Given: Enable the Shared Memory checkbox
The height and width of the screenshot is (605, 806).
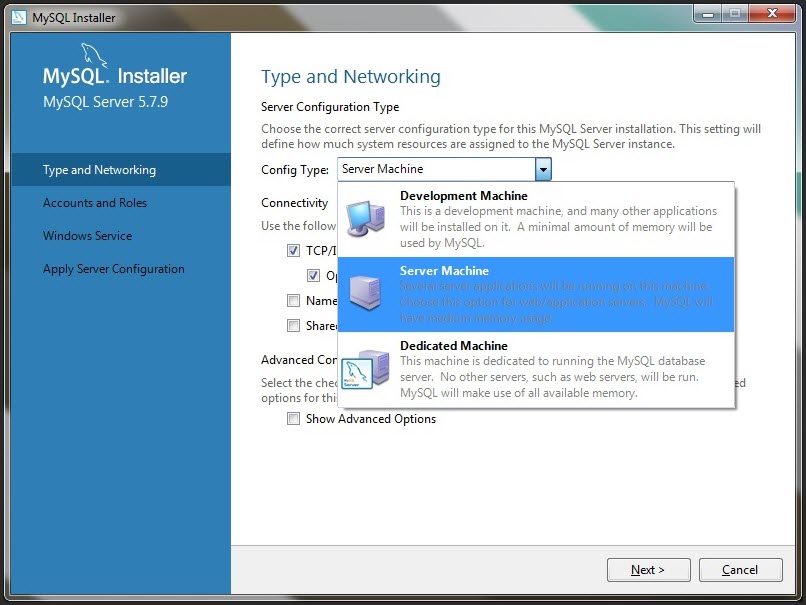Looking at the screenshot, I should 293,325.
